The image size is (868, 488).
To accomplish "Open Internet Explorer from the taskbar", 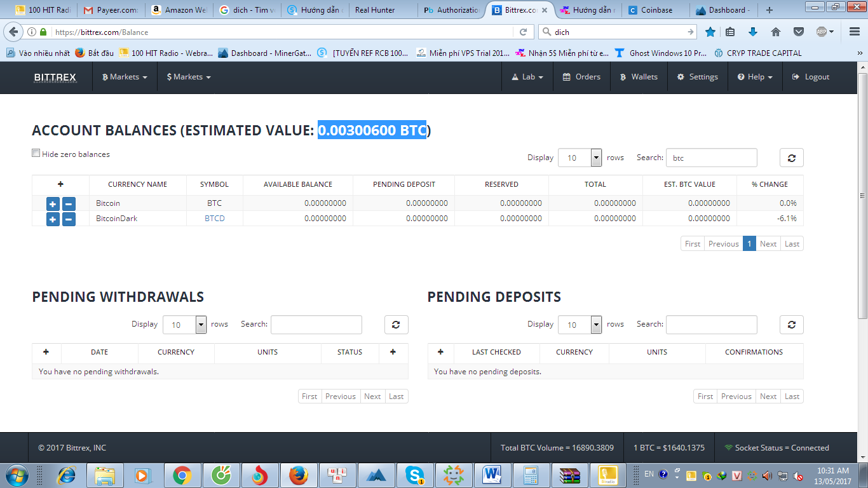I will (x=66, y=475).
